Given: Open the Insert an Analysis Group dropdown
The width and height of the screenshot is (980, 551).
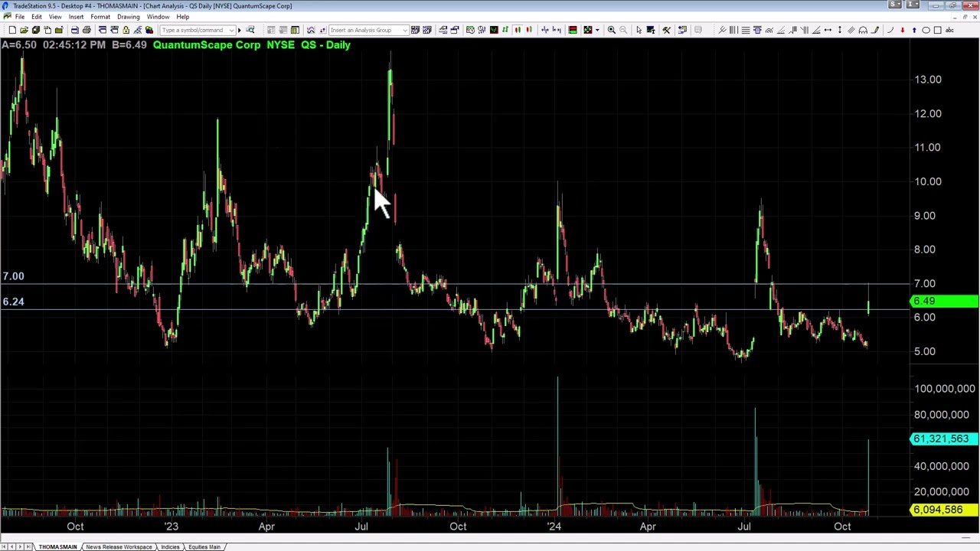Looking at the screenshot, I should coord(404,30).
